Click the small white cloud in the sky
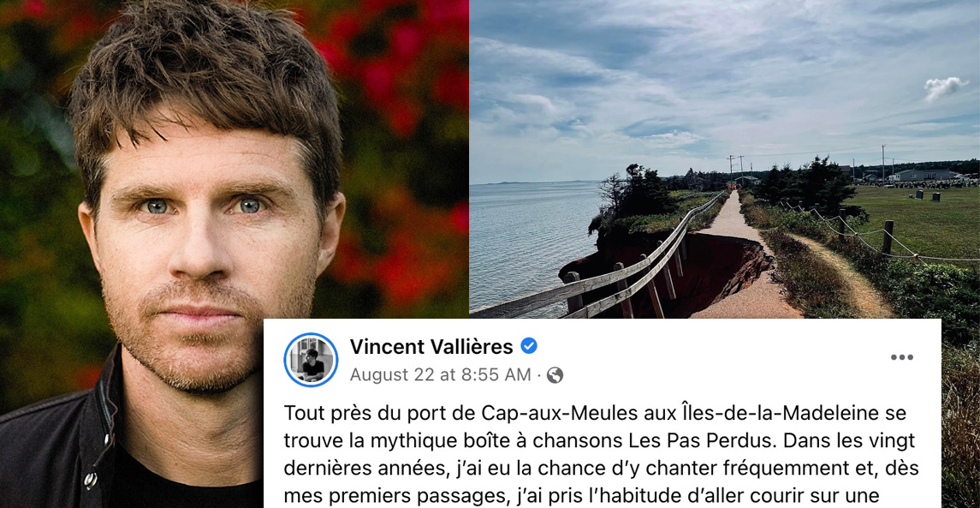980x508 pixels. [x=945, y=87]
